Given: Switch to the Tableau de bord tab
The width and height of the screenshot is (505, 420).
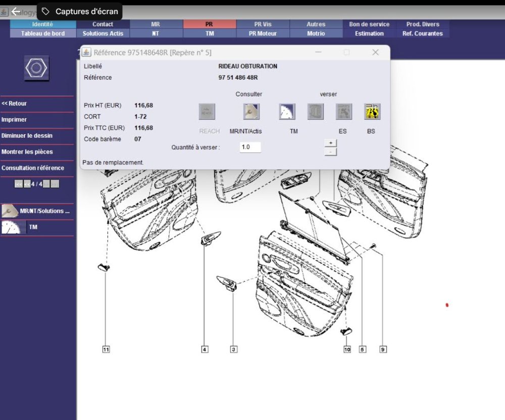Looking at the screenshot, I should coord(43,33).
